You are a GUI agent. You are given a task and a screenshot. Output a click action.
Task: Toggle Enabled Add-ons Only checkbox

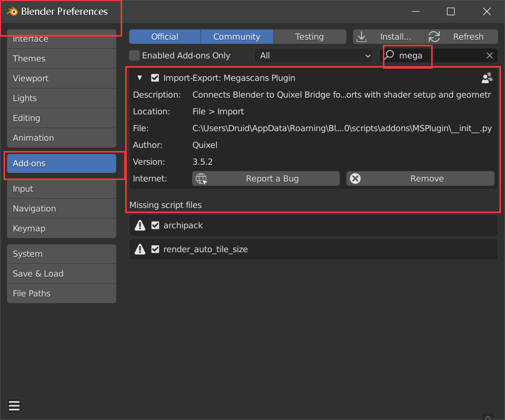[x=134, y=55]
